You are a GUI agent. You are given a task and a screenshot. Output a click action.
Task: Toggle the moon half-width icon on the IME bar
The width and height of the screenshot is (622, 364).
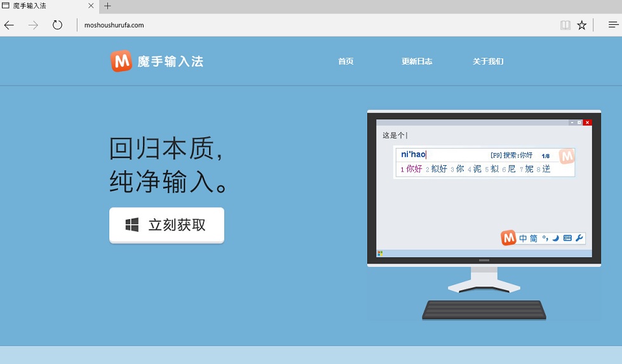point(556,238)
